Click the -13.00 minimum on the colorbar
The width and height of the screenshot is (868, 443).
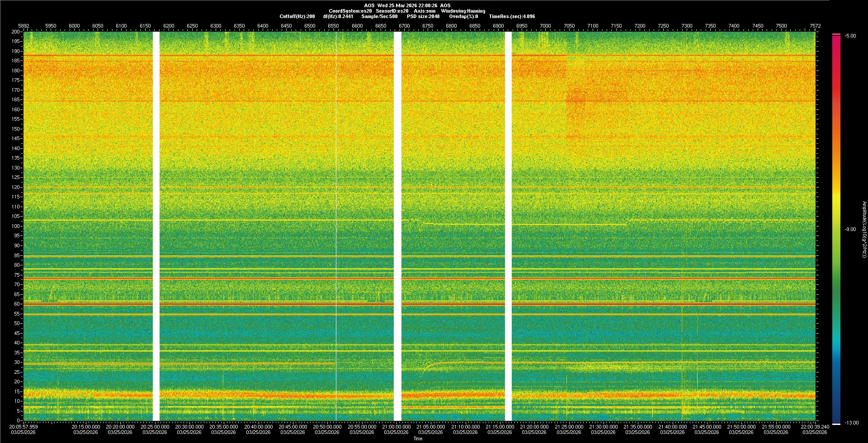click(850, 423)
